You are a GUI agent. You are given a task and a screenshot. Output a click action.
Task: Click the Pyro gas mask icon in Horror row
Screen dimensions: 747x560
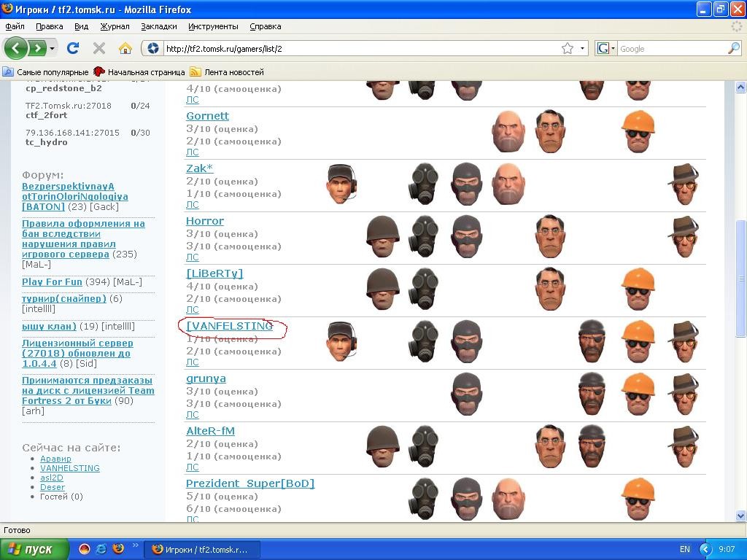(424, 237)
